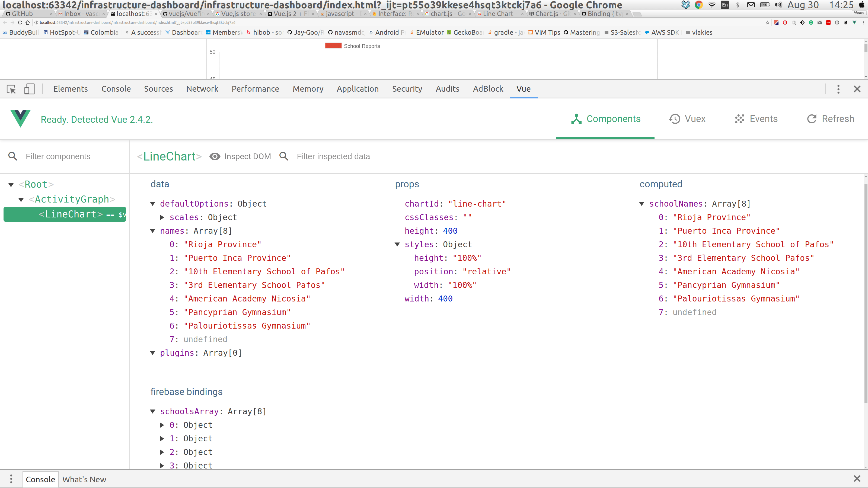Collapse defaultOptions object

tap(152, 203)
